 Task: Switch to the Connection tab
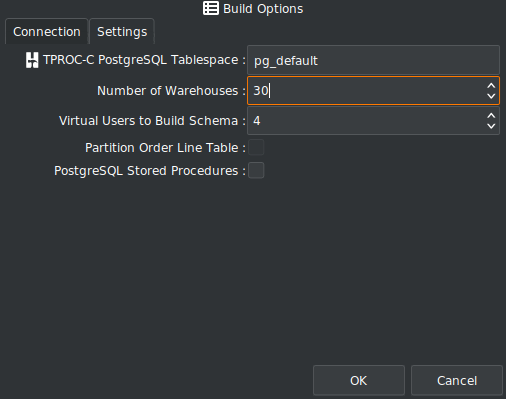(47, 32)
